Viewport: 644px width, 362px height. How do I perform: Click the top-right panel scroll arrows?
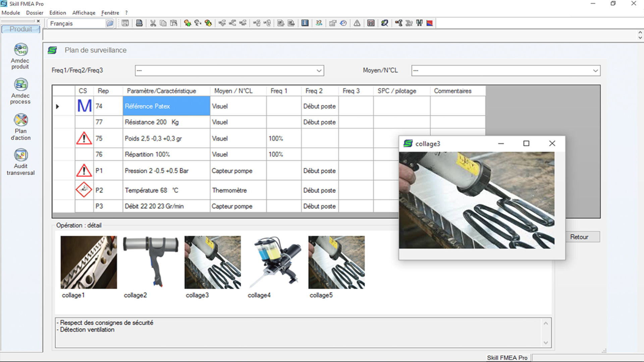(x=640, y=35)
